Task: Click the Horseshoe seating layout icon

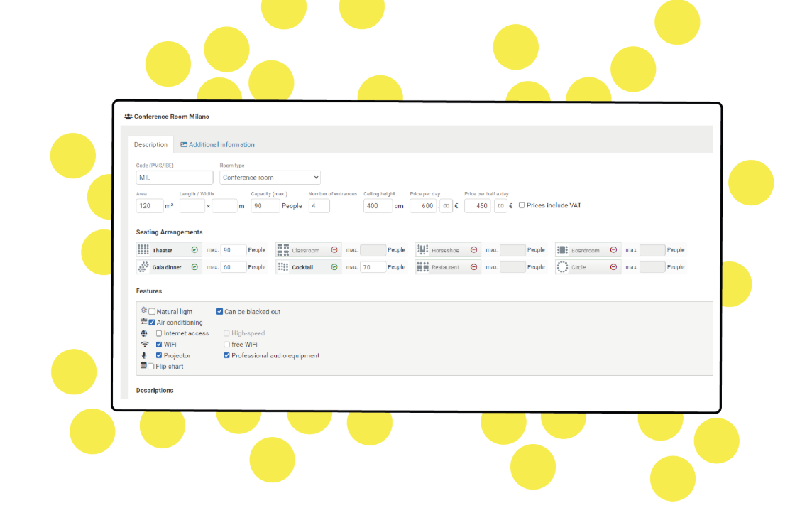Action: click(x=422, y=250)
